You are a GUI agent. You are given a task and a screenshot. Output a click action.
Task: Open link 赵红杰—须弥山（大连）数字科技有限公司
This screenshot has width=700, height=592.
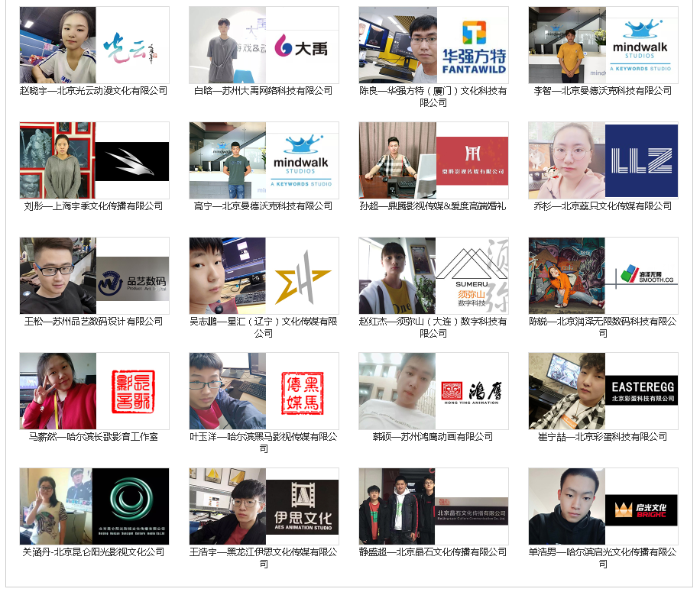(x=433, y=328)
